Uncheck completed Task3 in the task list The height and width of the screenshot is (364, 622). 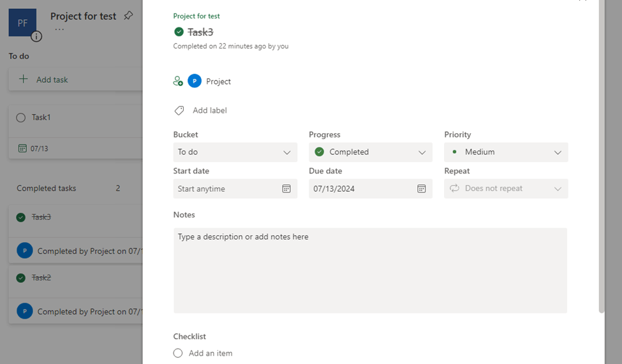tap(21, 217)
